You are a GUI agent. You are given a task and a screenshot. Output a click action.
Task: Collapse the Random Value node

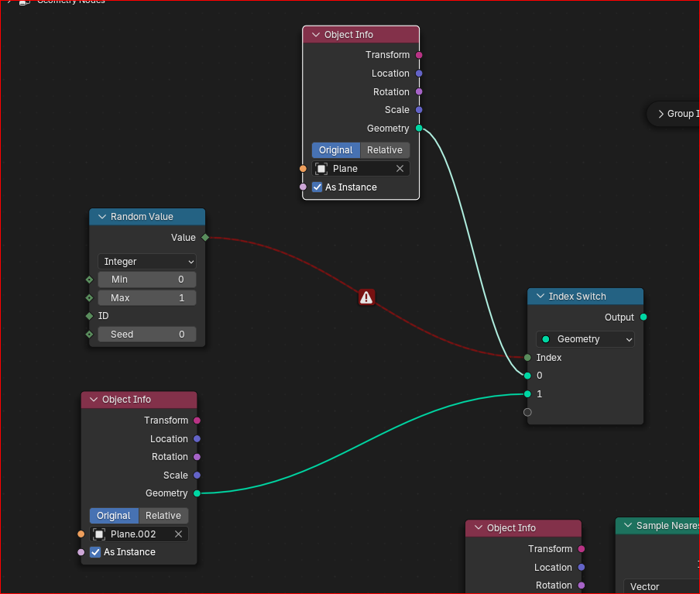coord(102,217)
